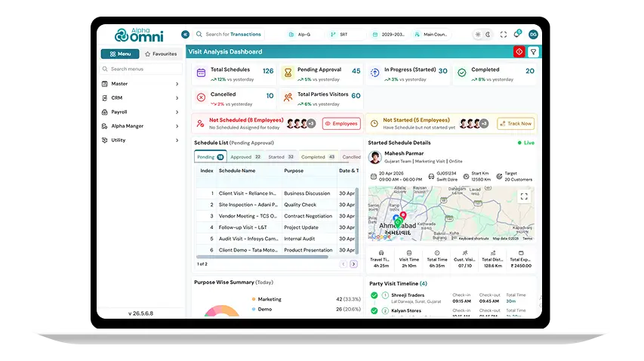Click the search magnifier icon in the top bar
The image size is (644, 361).
199,35
